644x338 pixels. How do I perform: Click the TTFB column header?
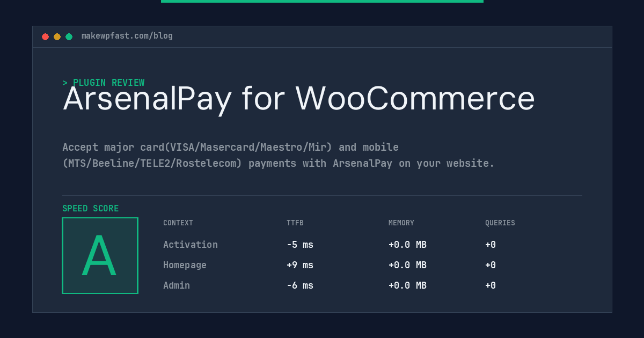(295, 223)
